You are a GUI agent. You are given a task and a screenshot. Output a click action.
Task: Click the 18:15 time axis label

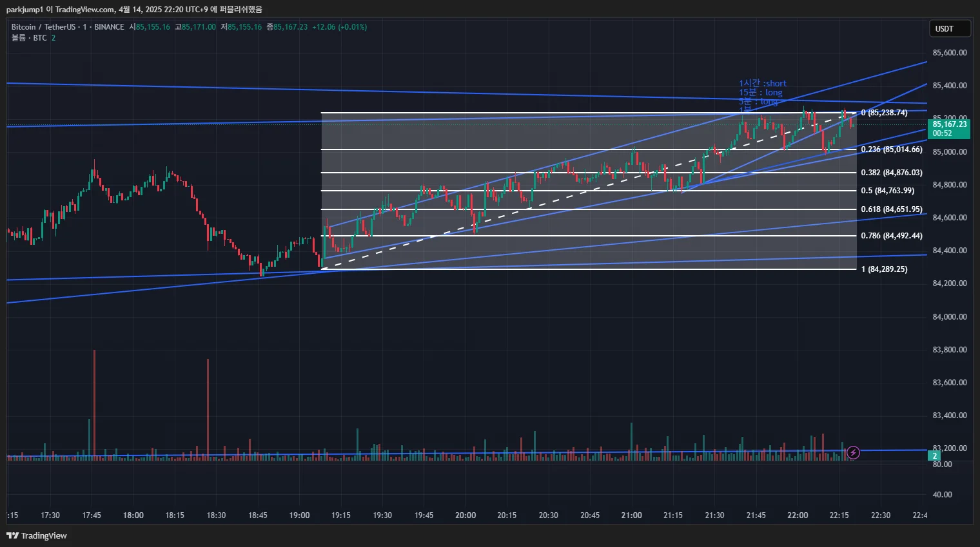pyautogui.click(x=175, y=515)
